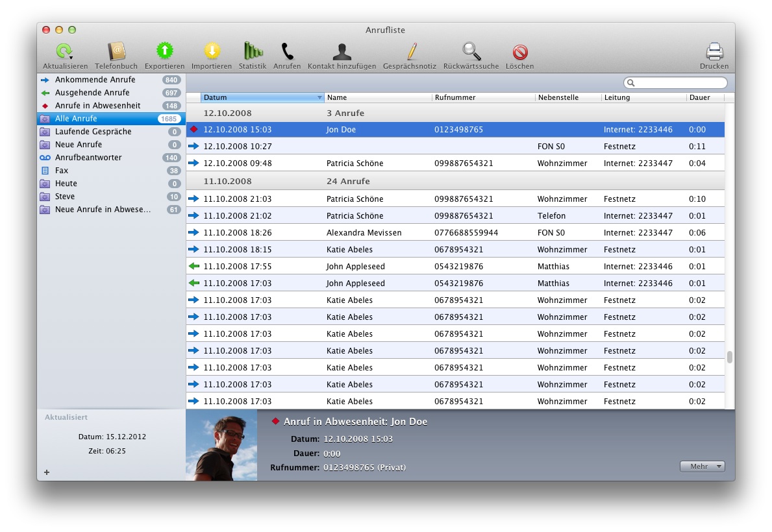This screenshot has height=532, width=772.
Task: Start Rückwärtssuche reverse lookup
Action: point(471,52)
